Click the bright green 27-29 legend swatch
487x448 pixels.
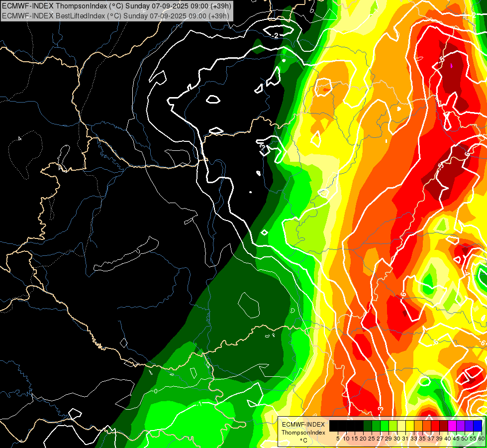(x=385, y=426)
